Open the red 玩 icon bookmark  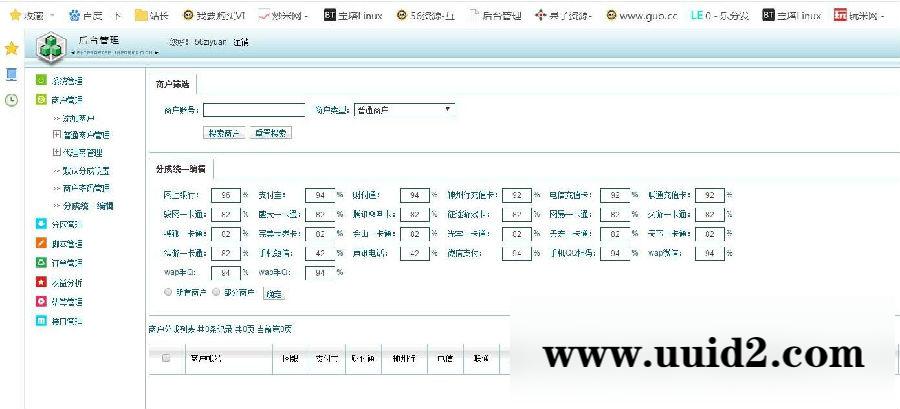click(858, 15)
